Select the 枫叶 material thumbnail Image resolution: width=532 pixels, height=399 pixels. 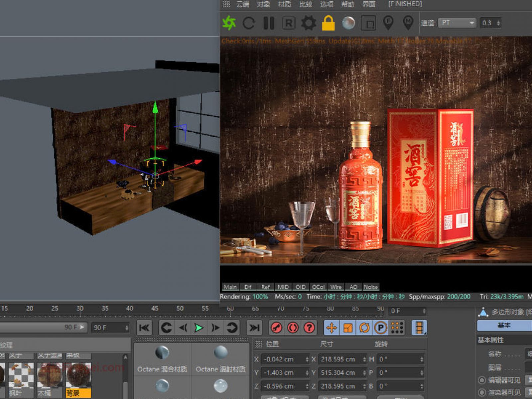pyautogui.click(x=21, y=379)
